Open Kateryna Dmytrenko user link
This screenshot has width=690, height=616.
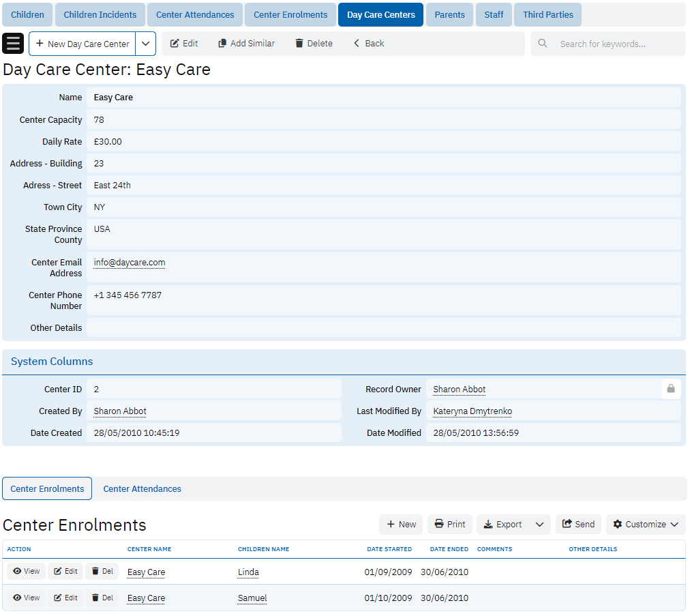point(472,411)
